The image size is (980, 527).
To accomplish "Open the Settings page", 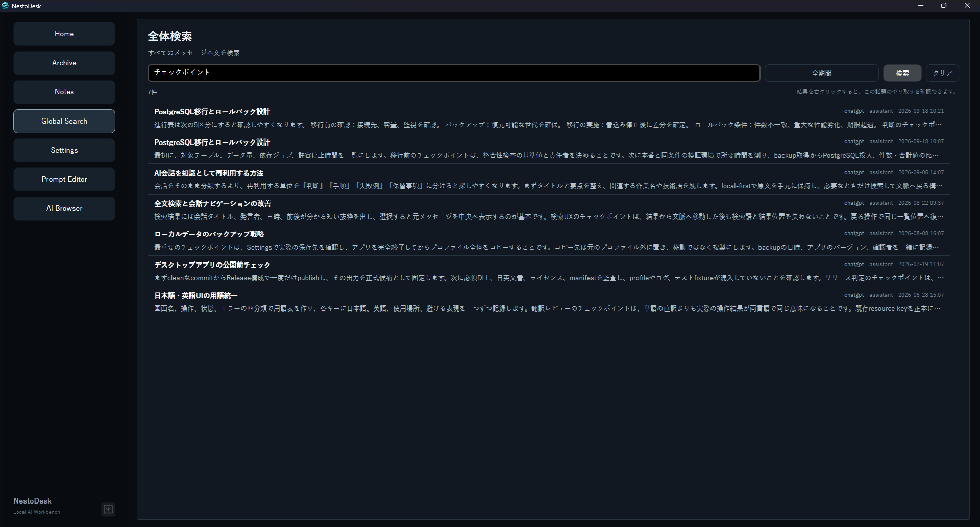I will coord(64,150).
